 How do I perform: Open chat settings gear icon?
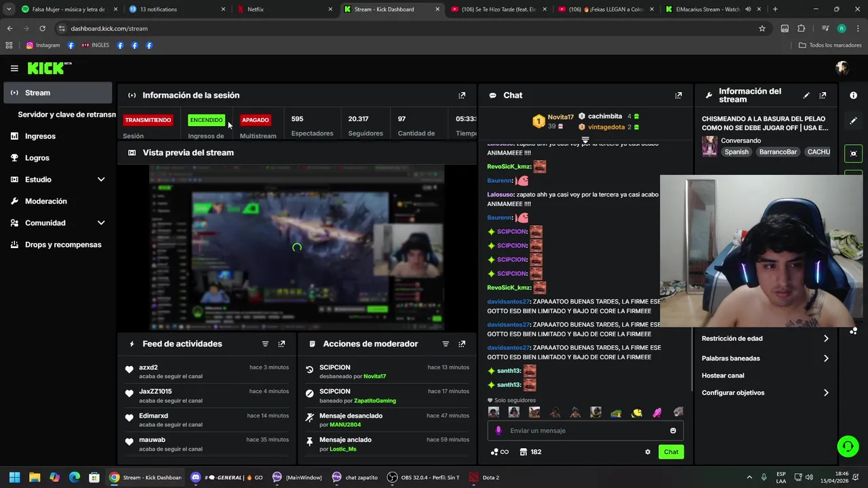click(x=648, y=452)
